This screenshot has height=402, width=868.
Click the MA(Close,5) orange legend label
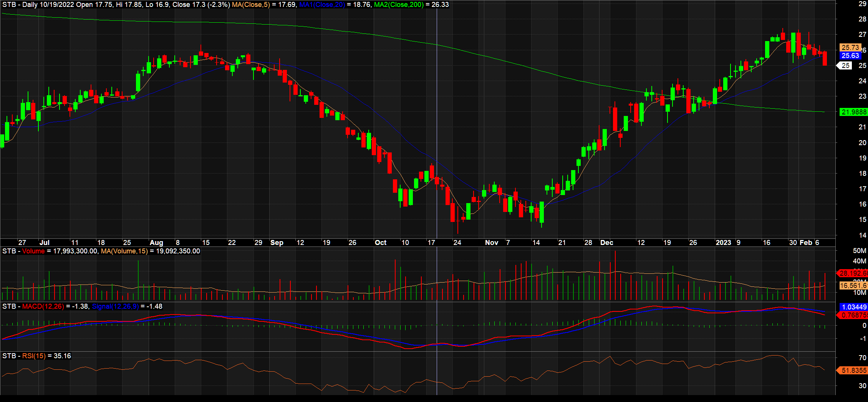251,5
